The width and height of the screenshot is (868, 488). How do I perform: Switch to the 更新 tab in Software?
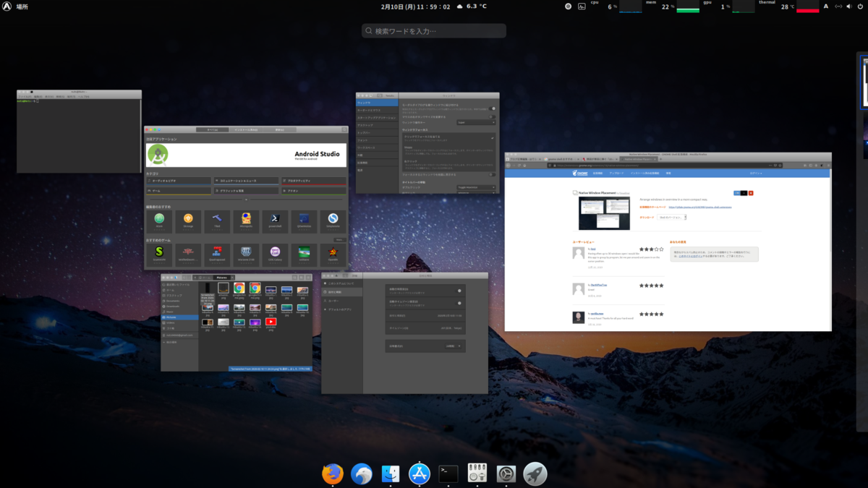(x=279, y=129)
